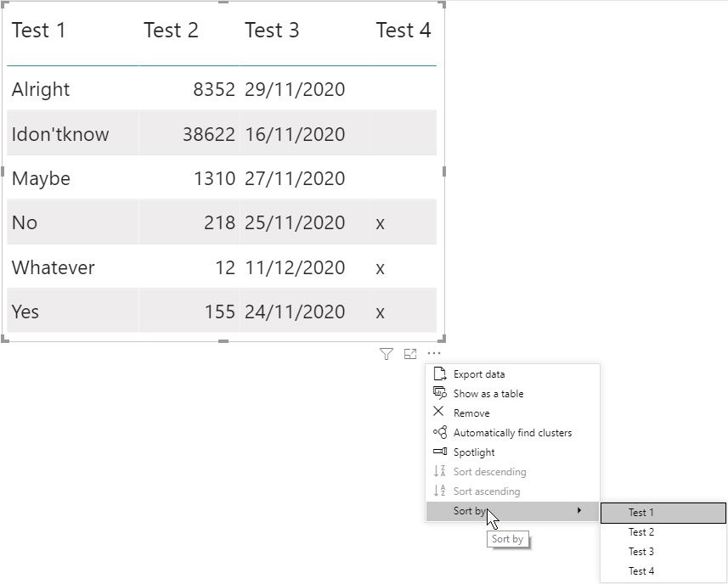728x584 pixels.
Task: Click the top-center resize handle of the visual
Action: [223, 3]
